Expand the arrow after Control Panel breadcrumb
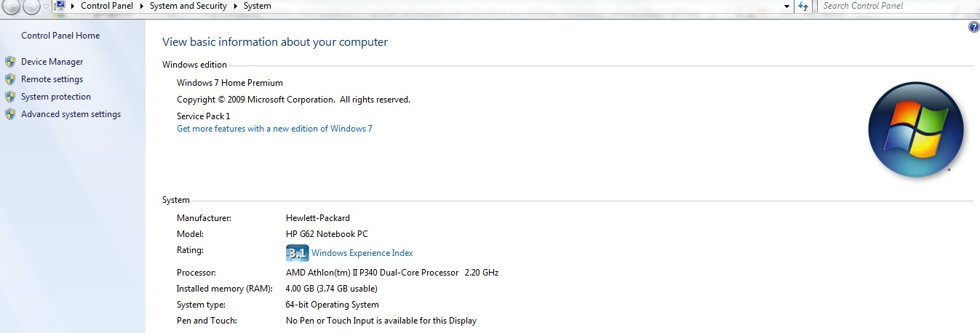980x333 pixels. [141, 6]
